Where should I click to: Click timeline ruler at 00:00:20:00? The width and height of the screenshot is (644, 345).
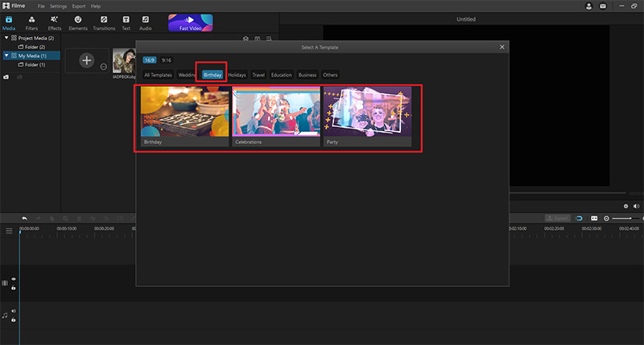click(104, 228)
